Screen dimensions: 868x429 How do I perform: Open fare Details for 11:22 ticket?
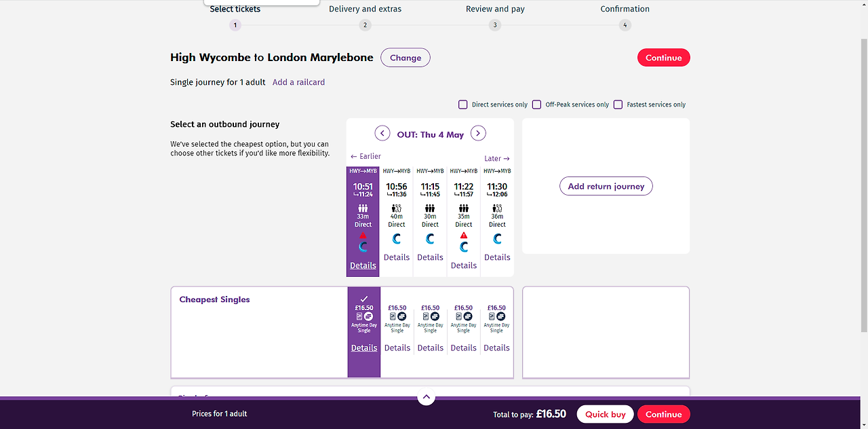464,348
